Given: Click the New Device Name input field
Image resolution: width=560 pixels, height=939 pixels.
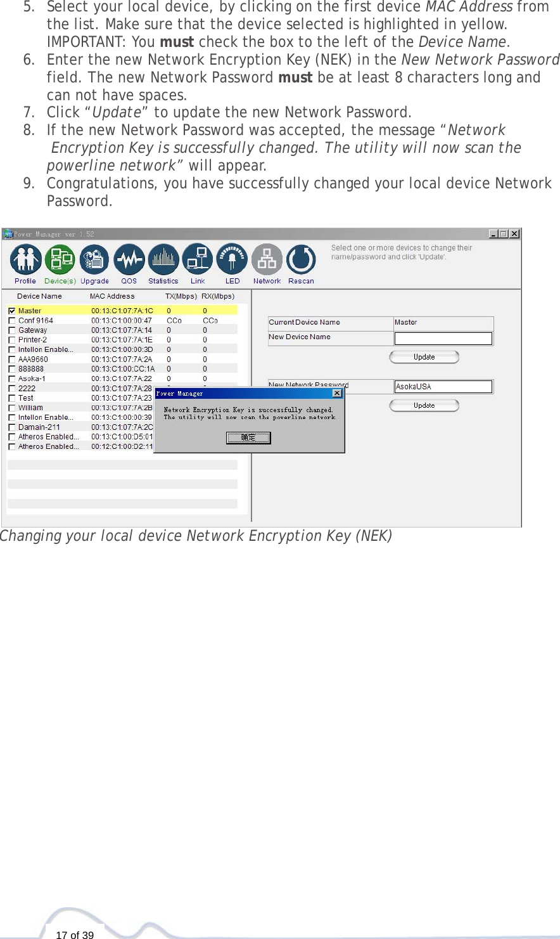Looking at the screenshot, I should [x=442, y=338].
